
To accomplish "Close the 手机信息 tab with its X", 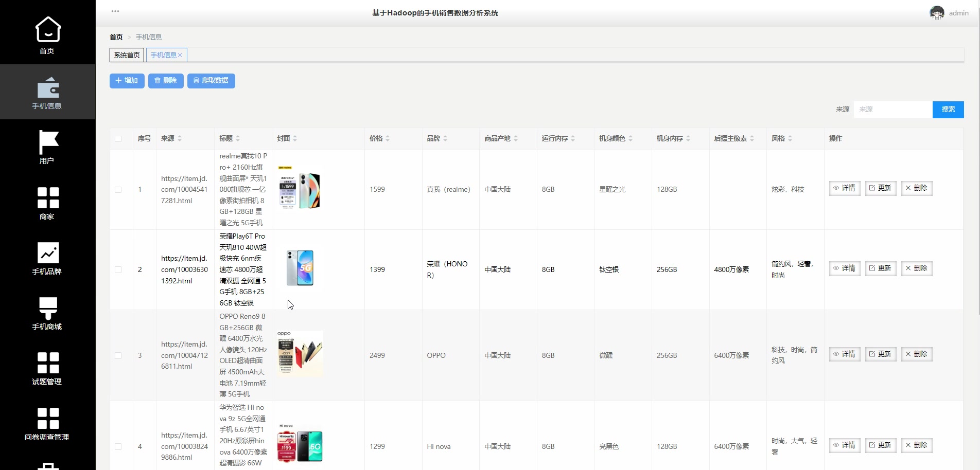I will [x=180, y=55].
